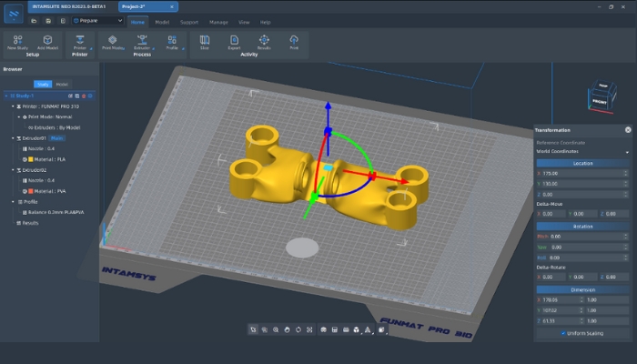Click the Profile ribbon icon
This screenshot has height=364, width=637.
pos(172,40)
